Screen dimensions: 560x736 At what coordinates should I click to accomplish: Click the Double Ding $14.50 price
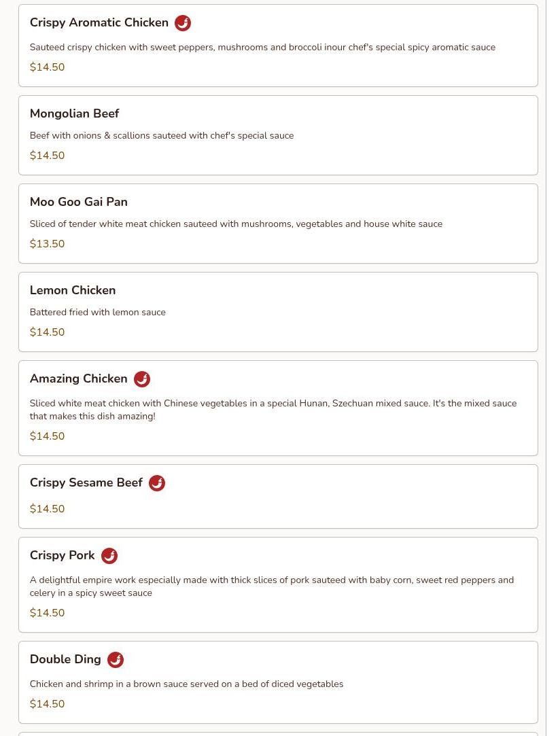pos(47,703)
